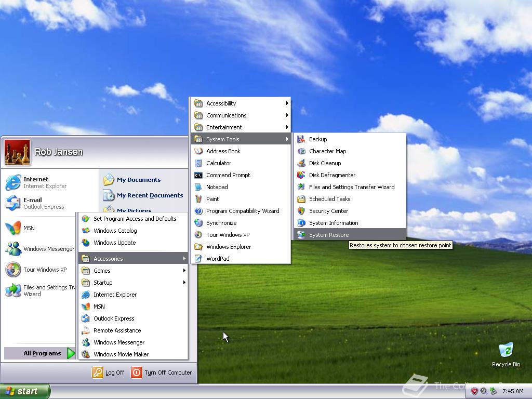Viewport: 532px width, 399px height.
Task: Click Scheduled Tasks folder icon
Action: click(301, 199)
